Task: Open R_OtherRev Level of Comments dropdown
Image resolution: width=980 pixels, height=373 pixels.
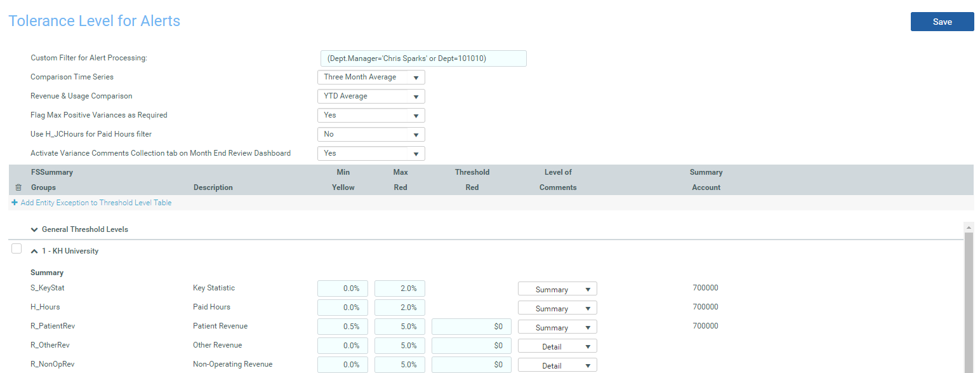Action: click(x=557, y=346)
